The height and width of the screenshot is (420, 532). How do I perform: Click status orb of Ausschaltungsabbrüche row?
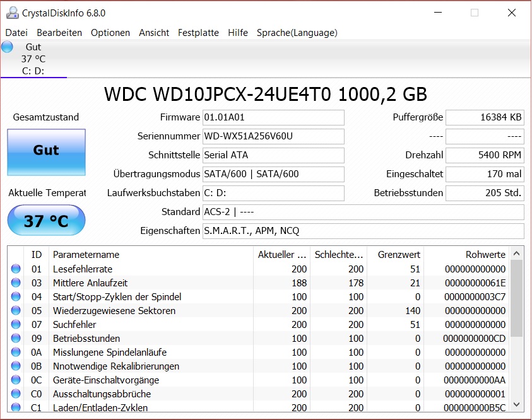(16, 394)
